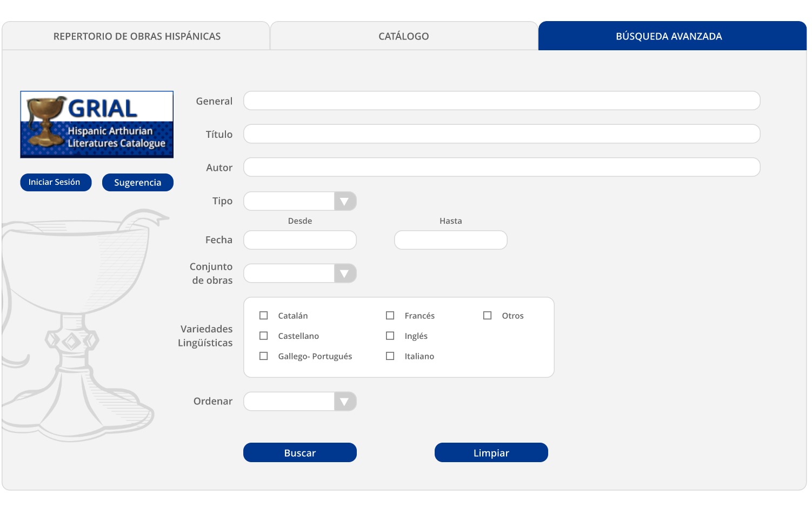Open the Ordenar dropdown
The height and width of the screenshot is (507, 812).
(x=344, y=402)
